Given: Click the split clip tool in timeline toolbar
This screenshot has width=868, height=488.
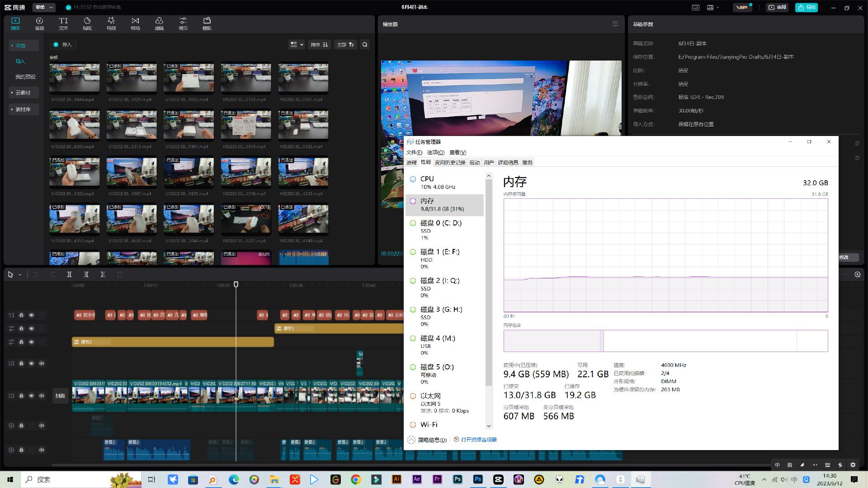Looking at the screenshot, I should 69,274.
